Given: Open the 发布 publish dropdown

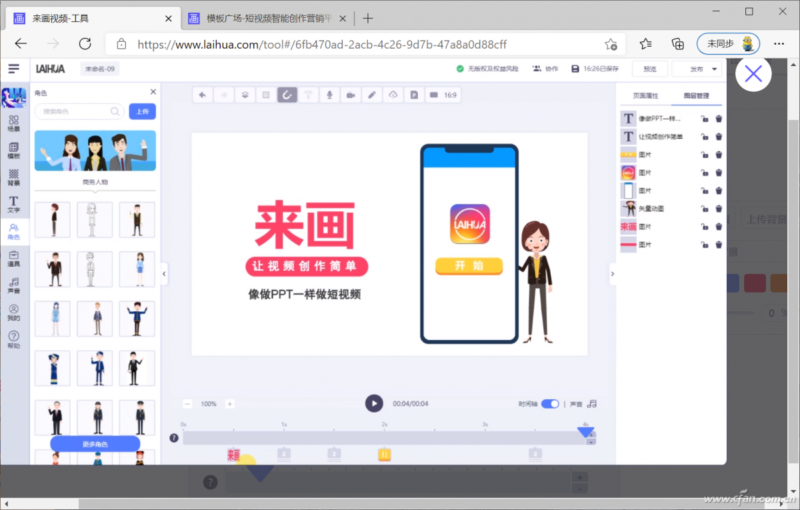Looking at the screenshot, I should coord(698,69).
